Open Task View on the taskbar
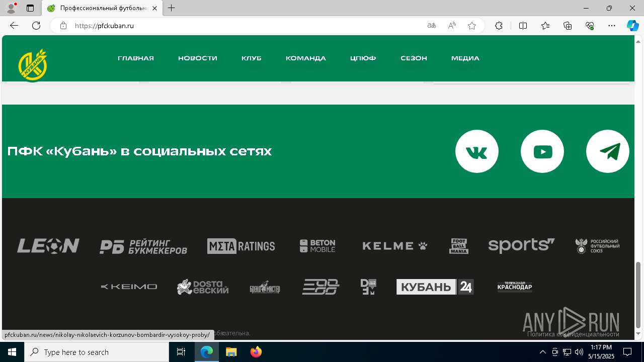644x362 pixels. click(181, 352)
